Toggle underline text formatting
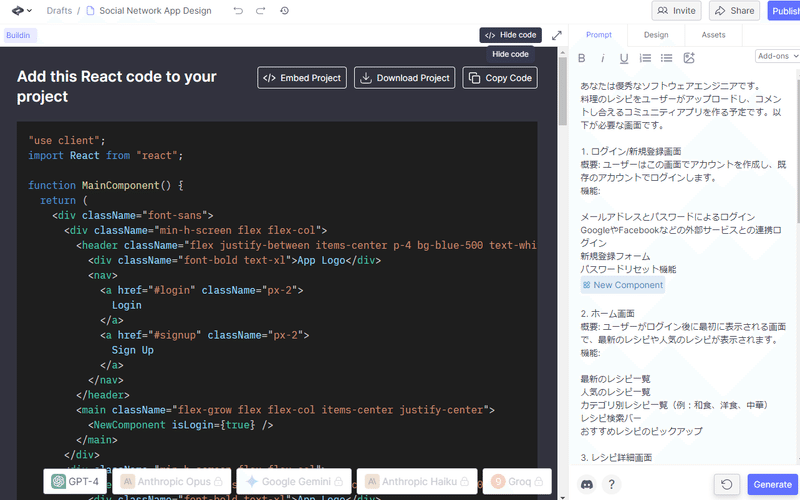The width and height of the screenshot is (800, 500). click(x=624, y=58)
